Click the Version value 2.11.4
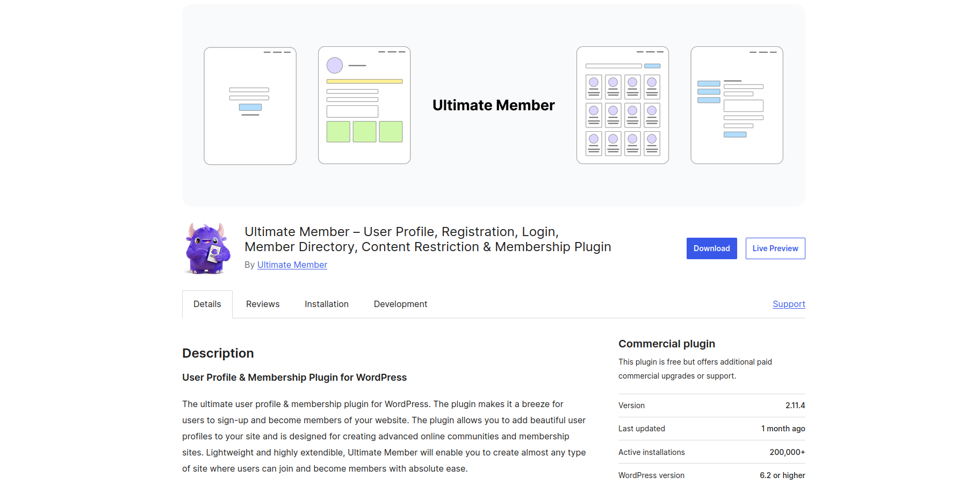 [x=795, y=405]
